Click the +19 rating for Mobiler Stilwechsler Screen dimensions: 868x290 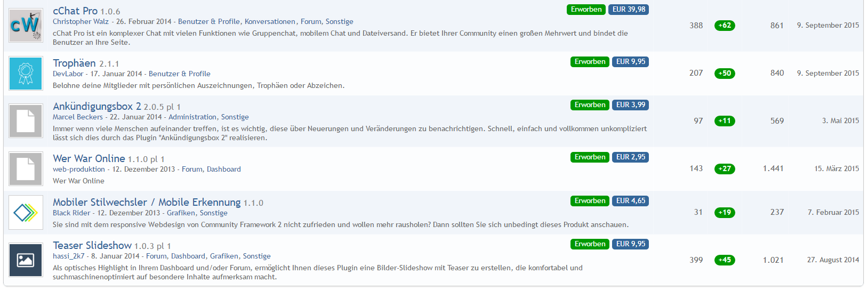[724, 213]
